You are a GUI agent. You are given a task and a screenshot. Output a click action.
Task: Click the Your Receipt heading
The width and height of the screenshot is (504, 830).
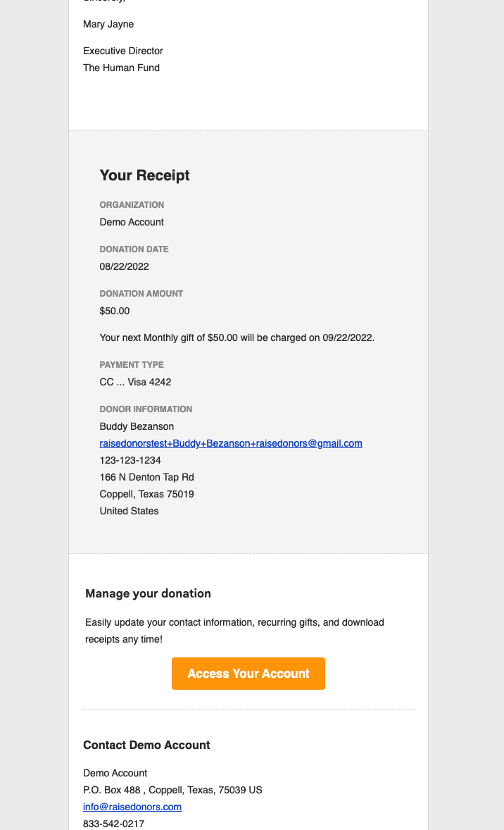(145, 175)
